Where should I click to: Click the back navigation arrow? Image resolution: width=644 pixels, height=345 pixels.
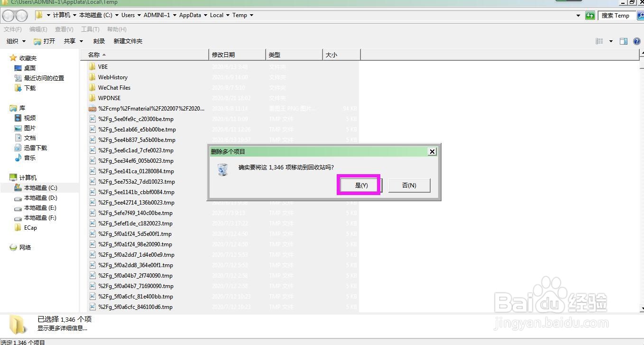pos(9,16)
